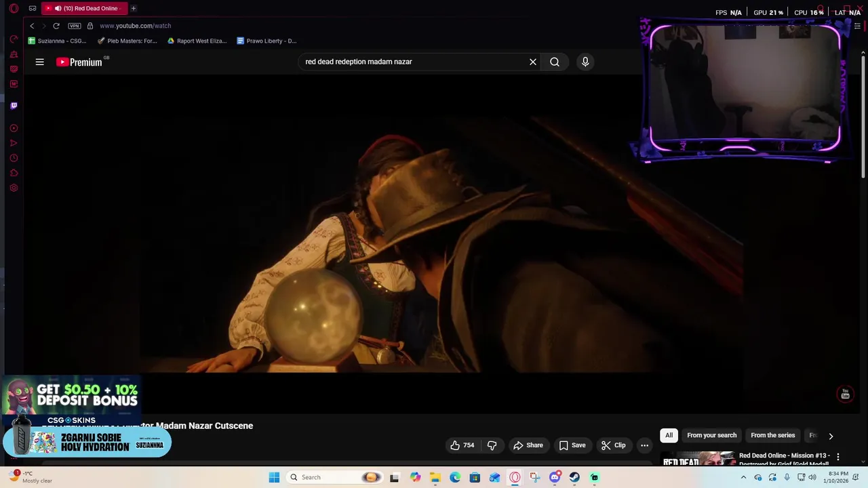Click the CSGO Skins deposit bonus banner
The width and height of the screenshot is (868, 488).
(x=71, y=401)
